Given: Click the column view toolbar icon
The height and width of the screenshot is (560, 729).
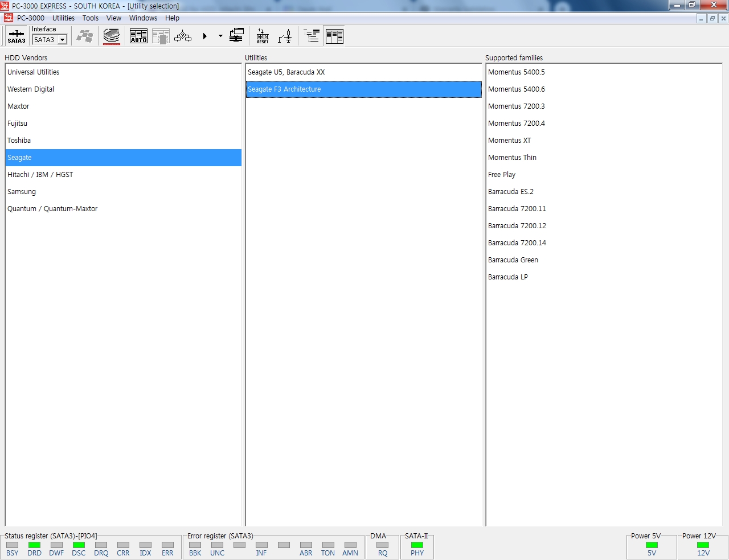Looking at the screenshot, I should [x=334, y=36].
